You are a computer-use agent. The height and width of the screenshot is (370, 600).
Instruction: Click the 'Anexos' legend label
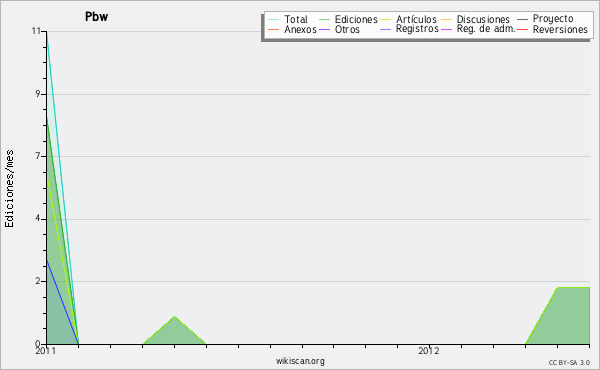click(x=300, y=29)
